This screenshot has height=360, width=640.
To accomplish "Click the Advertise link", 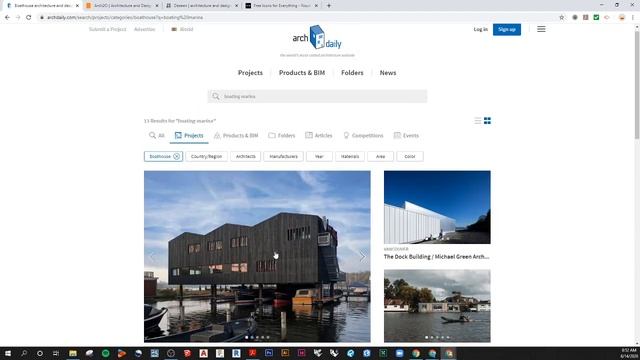I will click(x=144, y=29).
